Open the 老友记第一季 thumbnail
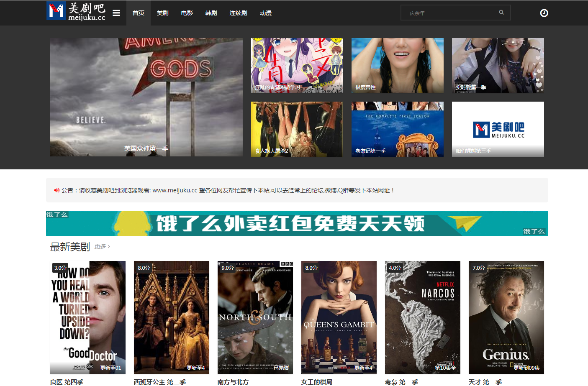 click(397, 129)
